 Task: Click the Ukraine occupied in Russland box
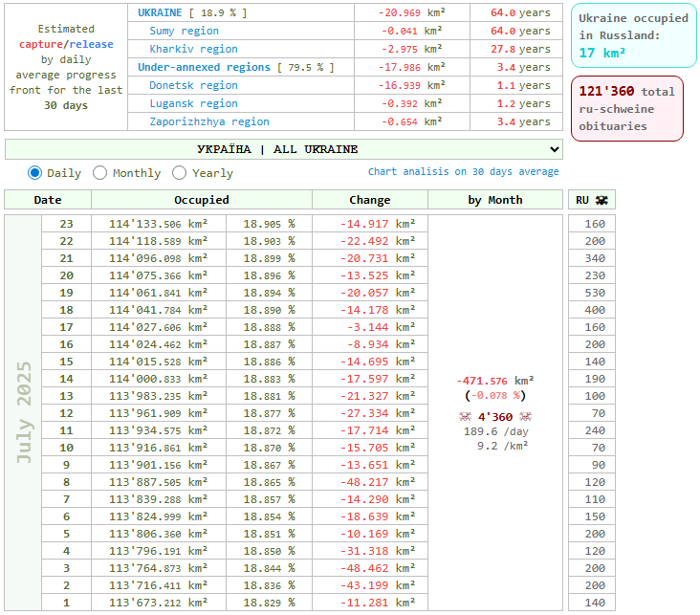click(x=633, y=35)
